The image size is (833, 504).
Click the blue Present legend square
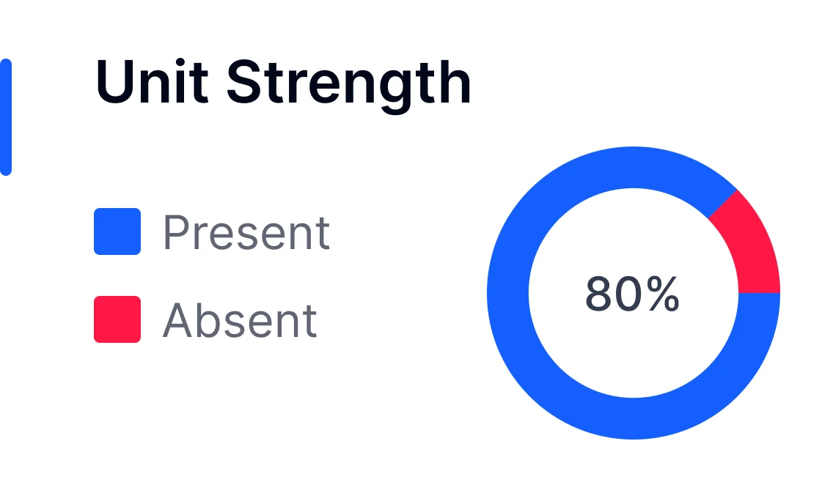coord(117,231)
